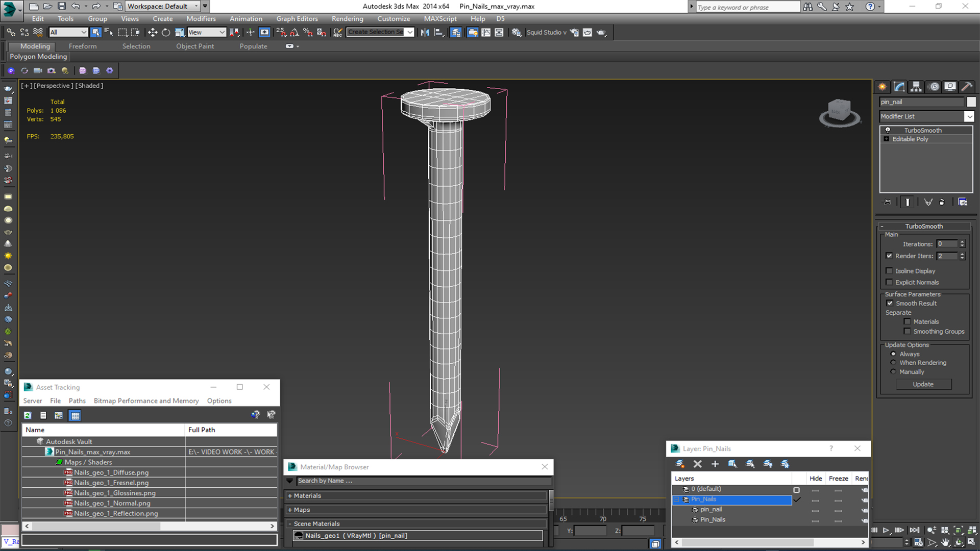
Task: Click the Editable Poly modifier icon
Action: (887, 139)
